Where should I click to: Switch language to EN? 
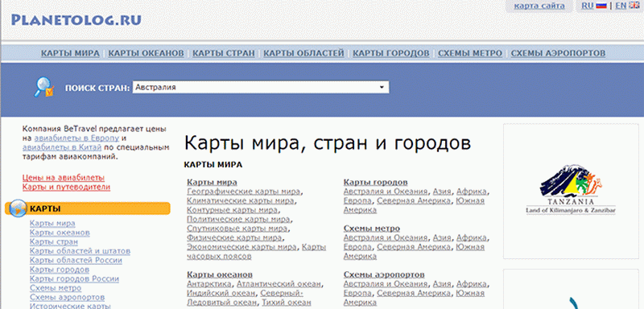pos(621,6)
